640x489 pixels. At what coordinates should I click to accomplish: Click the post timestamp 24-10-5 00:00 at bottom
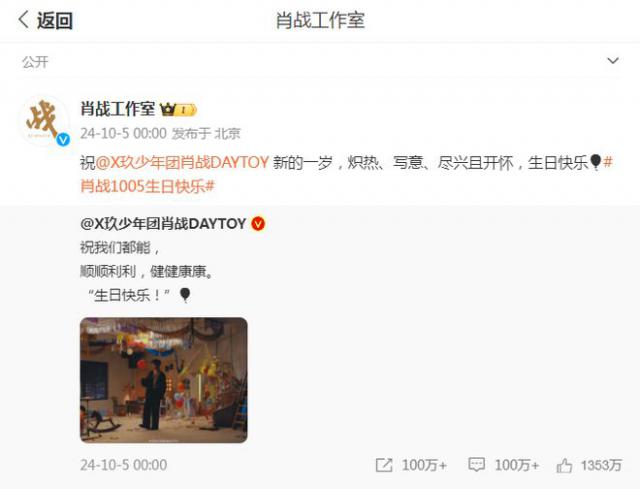tap(124, 465)
